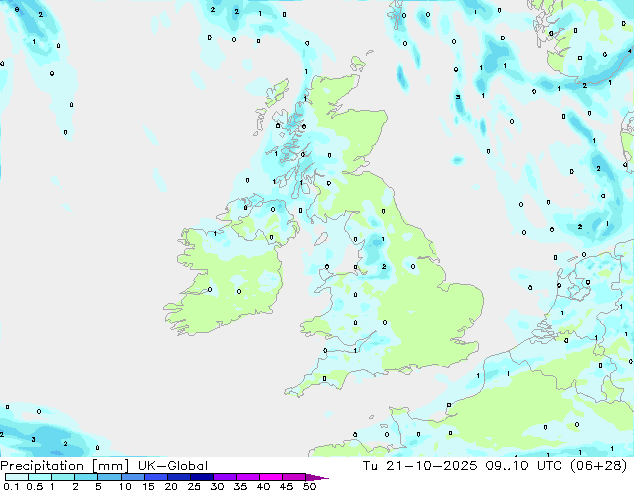
Task: Click the 20–25 mm legend color box
Action: (x=178, y=477)
